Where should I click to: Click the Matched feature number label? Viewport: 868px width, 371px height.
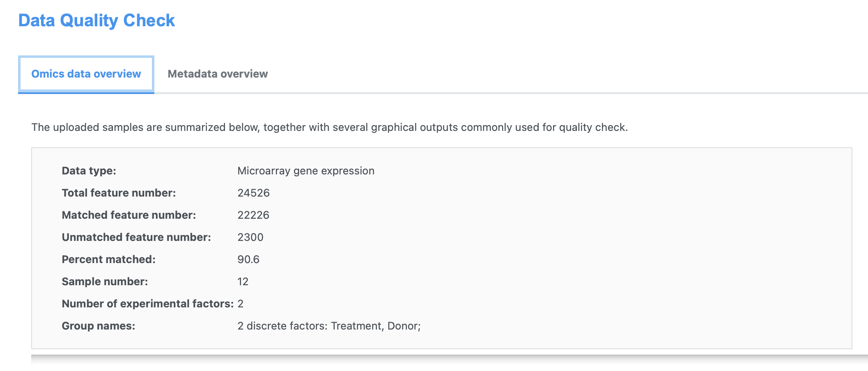pos(129,215)
